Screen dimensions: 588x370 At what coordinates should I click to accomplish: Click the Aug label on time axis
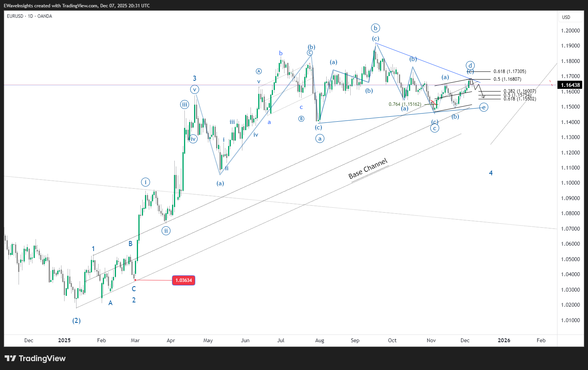click(x=320, y=341)
